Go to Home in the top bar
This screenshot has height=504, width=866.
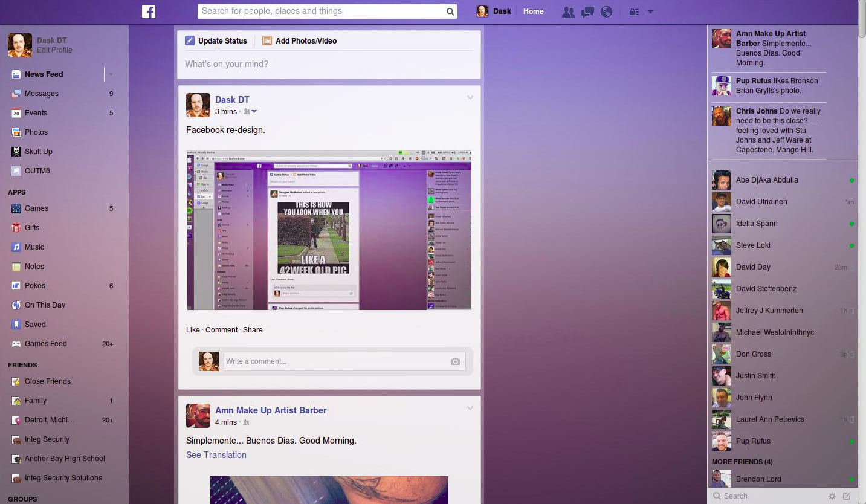[x=533, y=11]
